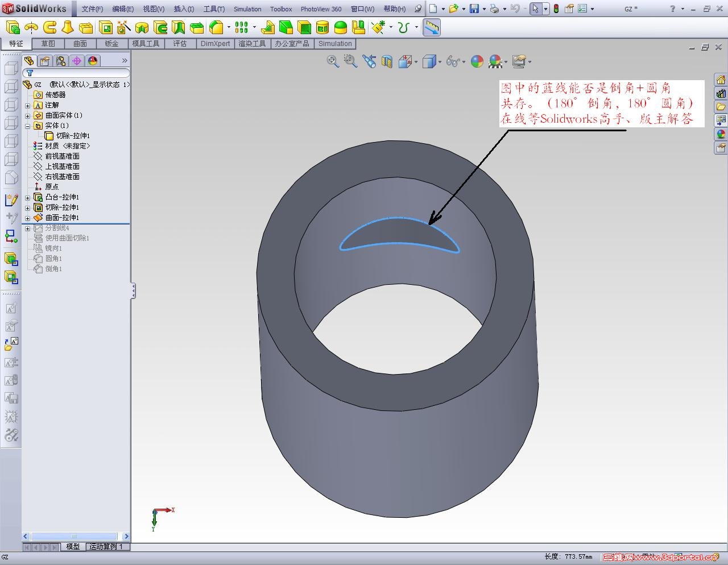
Task: Click the Rebuild traffic light icon
Action: pyautogui.click(x=556, y=9)
